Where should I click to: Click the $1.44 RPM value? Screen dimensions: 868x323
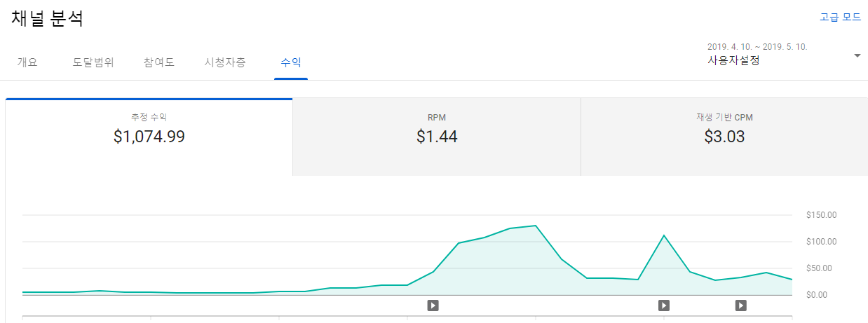[x=437, y=137]
